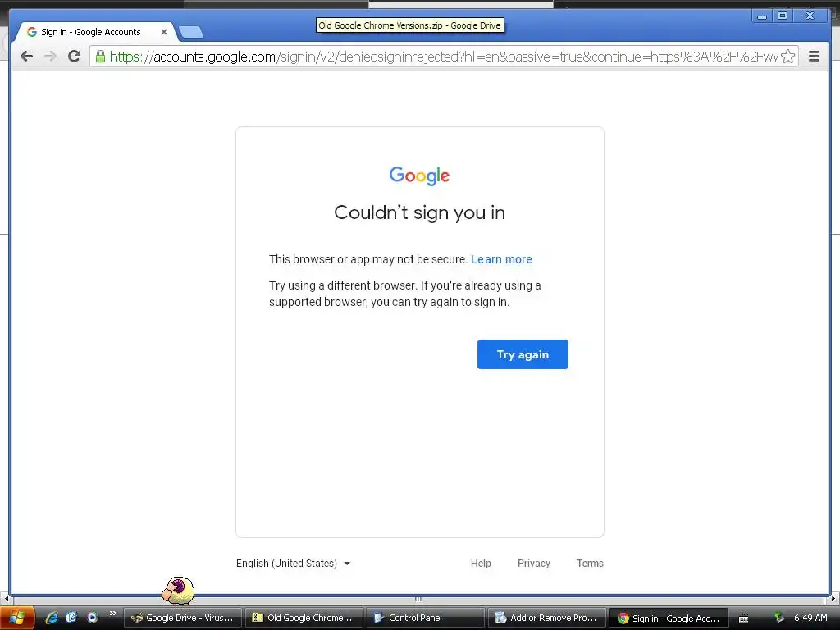Click the Sign in - Google Acc taskbar button
Image resolution: width=840 pixels, height=630 pixels.
point(669,618)
